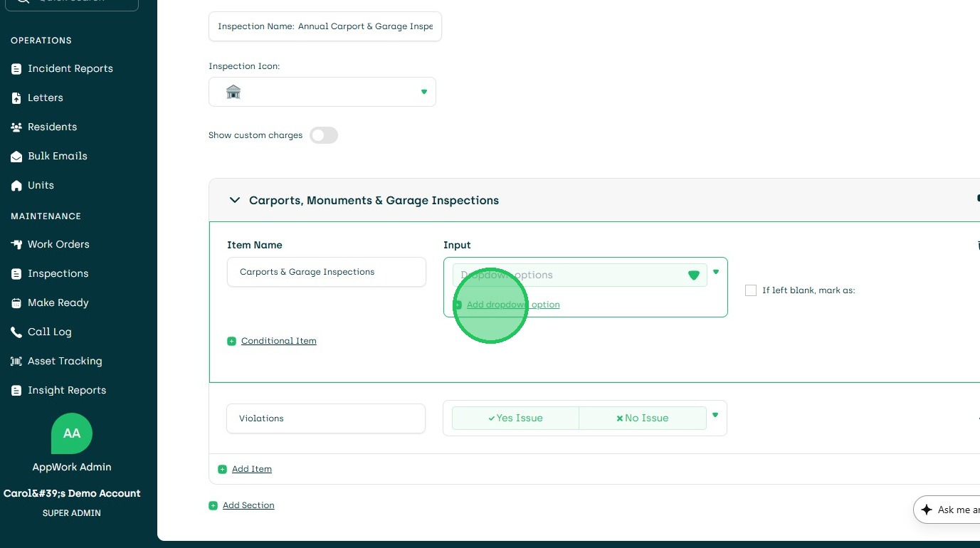
Task: Click the Letters document icon
Action: tap(16, 98)
